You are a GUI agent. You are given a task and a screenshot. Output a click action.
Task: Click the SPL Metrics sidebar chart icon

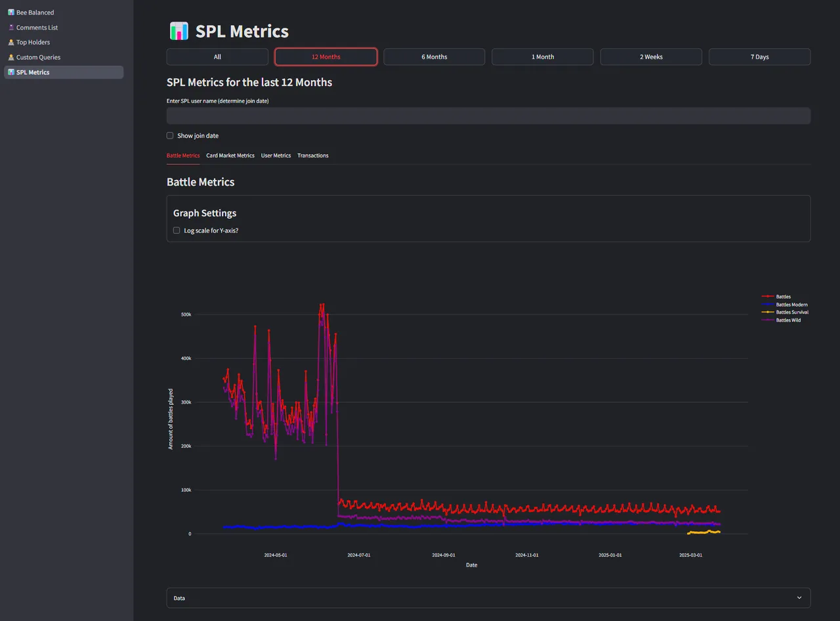(x=11, y=72)
